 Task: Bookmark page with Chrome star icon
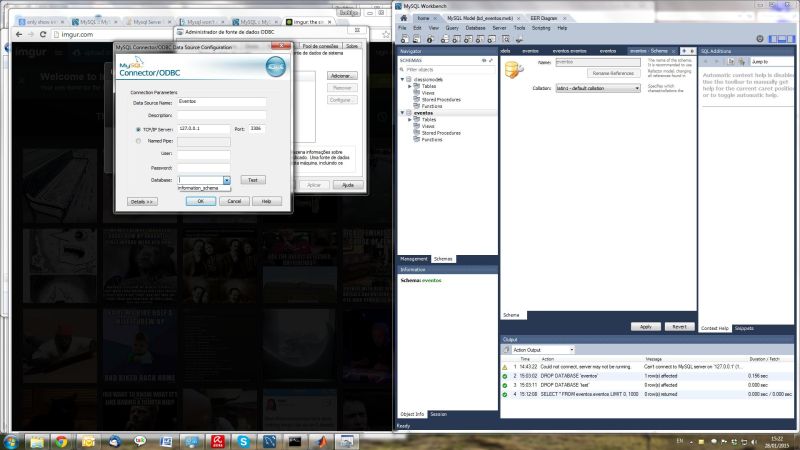[386, 34]
